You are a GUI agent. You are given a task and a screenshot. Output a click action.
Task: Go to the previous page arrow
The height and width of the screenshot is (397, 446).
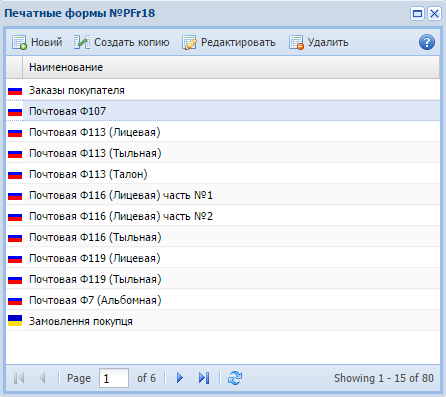click(x=42, y=378)
